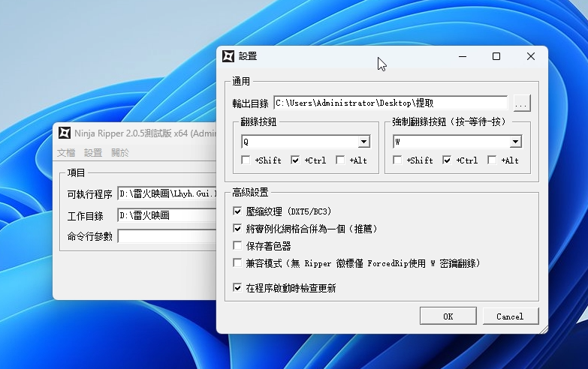Minimize the 設置 dialog window
The image size is (588, 369).
pyautogui.click(x=463, y=56)
